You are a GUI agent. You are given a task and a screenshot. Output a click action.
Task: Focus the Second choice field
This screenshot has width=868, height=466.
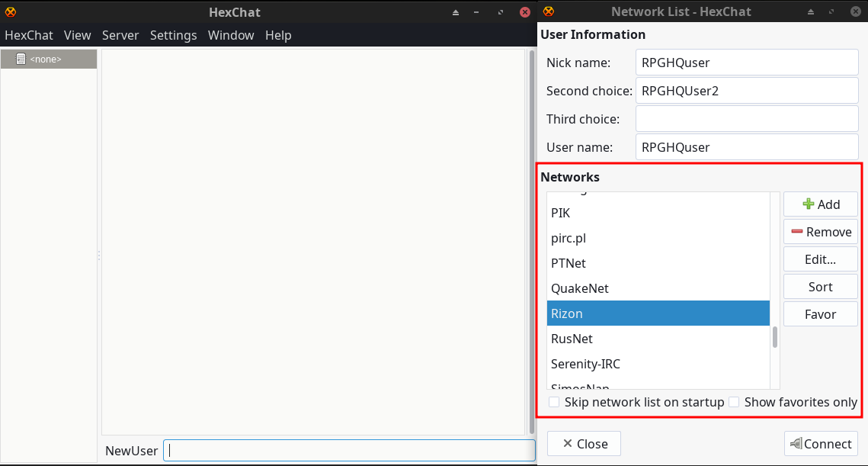click(747, 91)
